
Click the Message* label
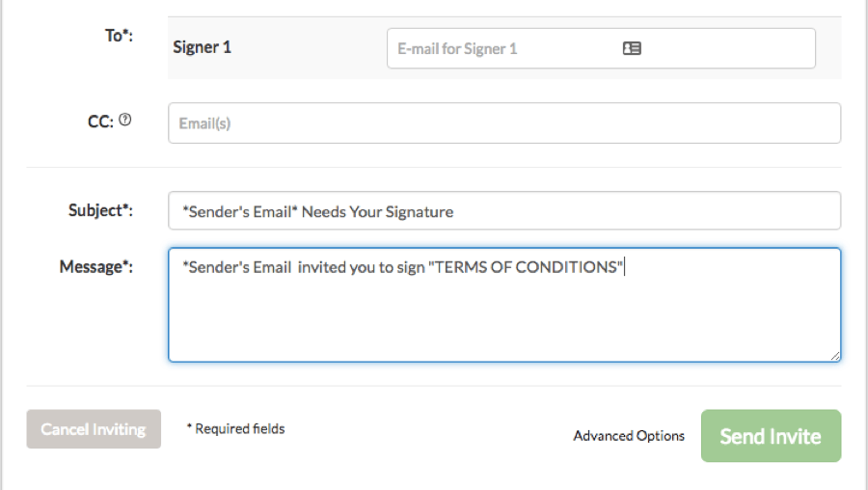(96, 266)
